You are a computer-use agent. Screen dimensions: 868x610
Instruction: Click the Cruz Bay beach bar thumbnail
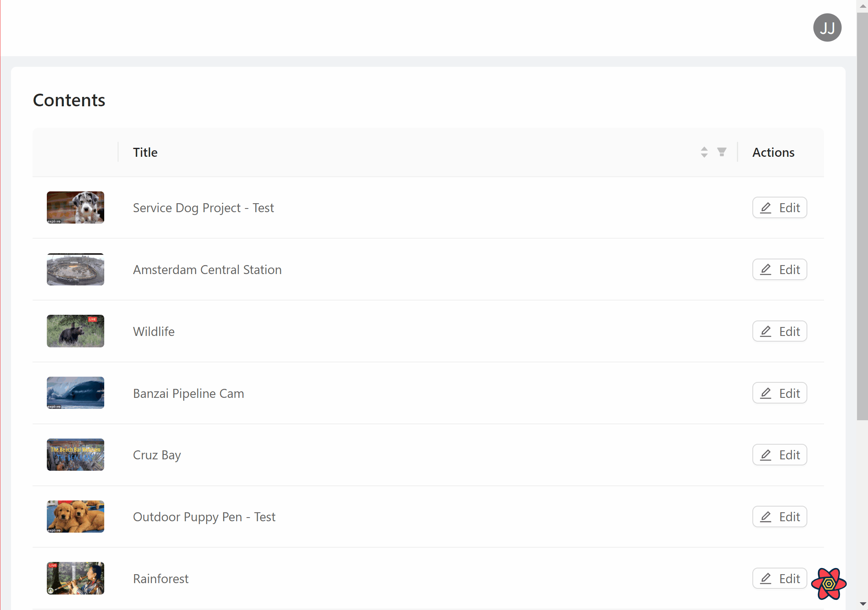coord(75,455)
